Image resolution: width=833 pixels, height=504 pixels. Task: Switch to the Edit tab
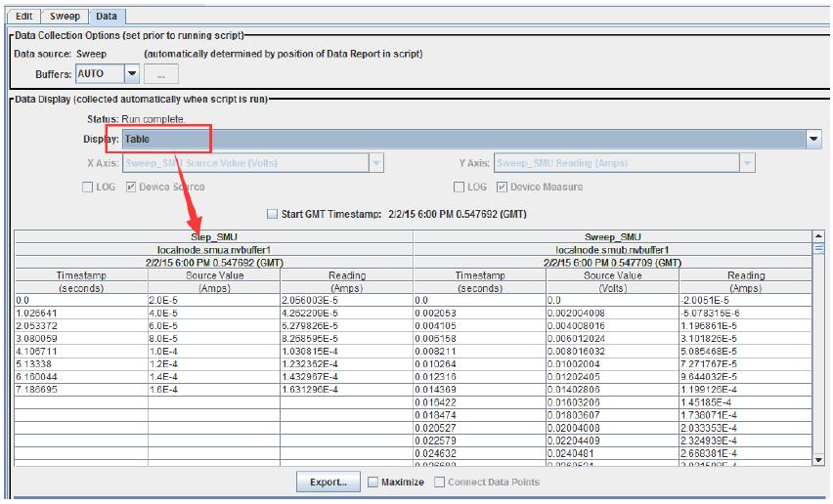[24, 16]
